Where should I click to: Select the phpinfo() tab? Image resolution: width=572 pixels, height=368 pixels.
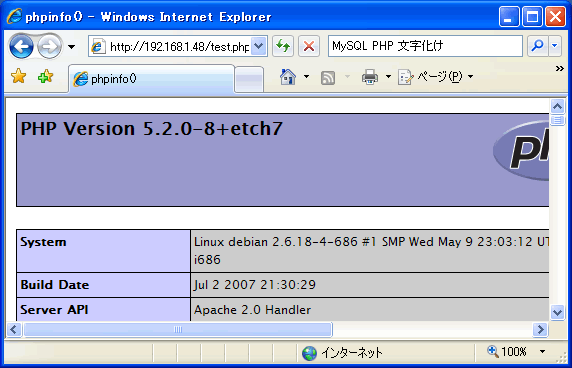click(x=151, y=78)
